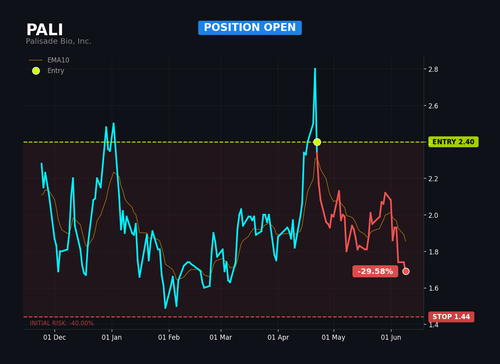Click the 2.2 price axis value
Image resolution: width=500 pixels, height=364 pixels.
click(x=433, y=179)
